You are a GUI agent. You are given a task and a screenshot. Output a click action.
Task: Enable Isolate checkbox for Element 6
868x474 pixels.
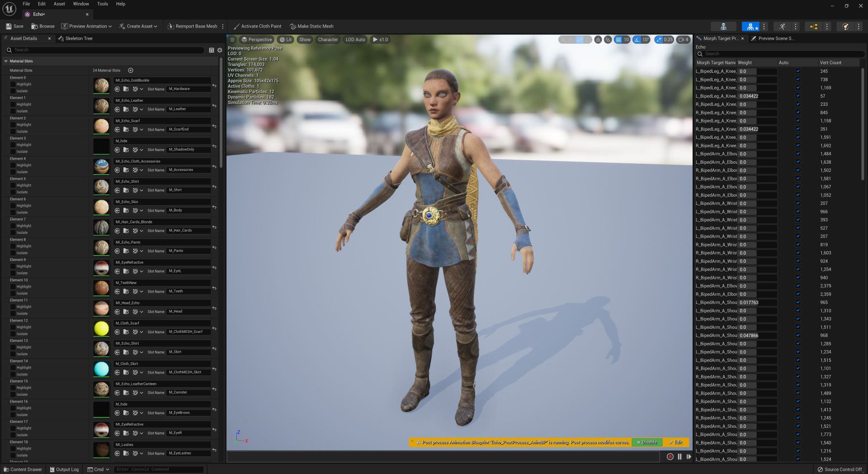click(13, 212)
